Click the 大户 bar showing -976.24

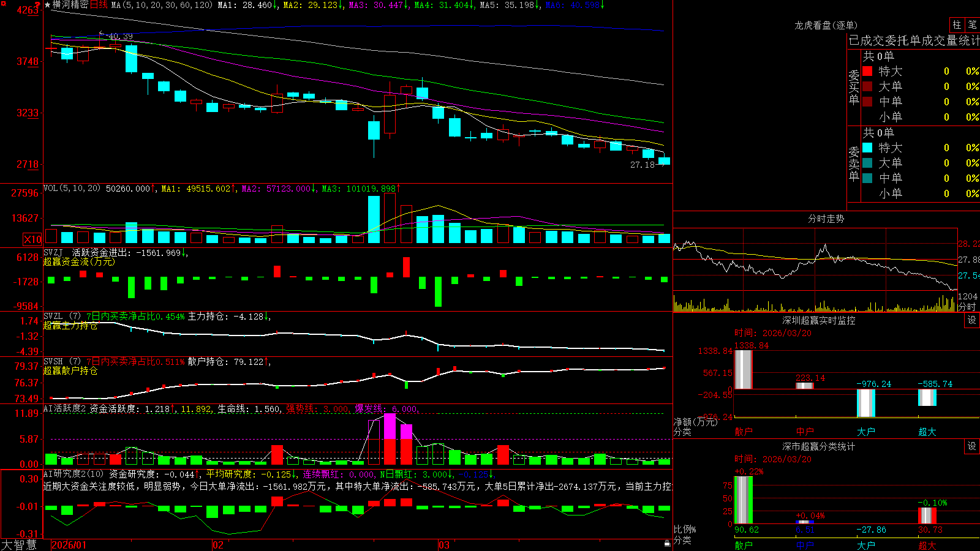tap(865, 403)
